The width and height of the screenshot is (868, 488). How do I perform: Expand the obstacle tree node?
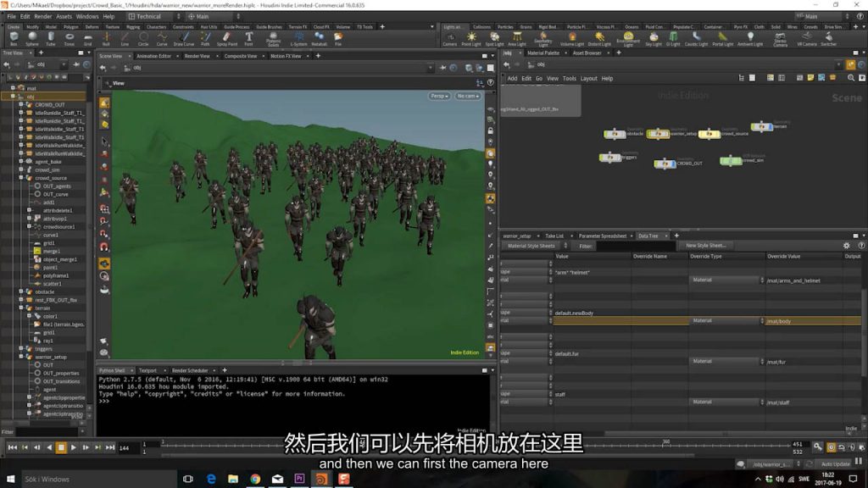[x=21, y=291]
